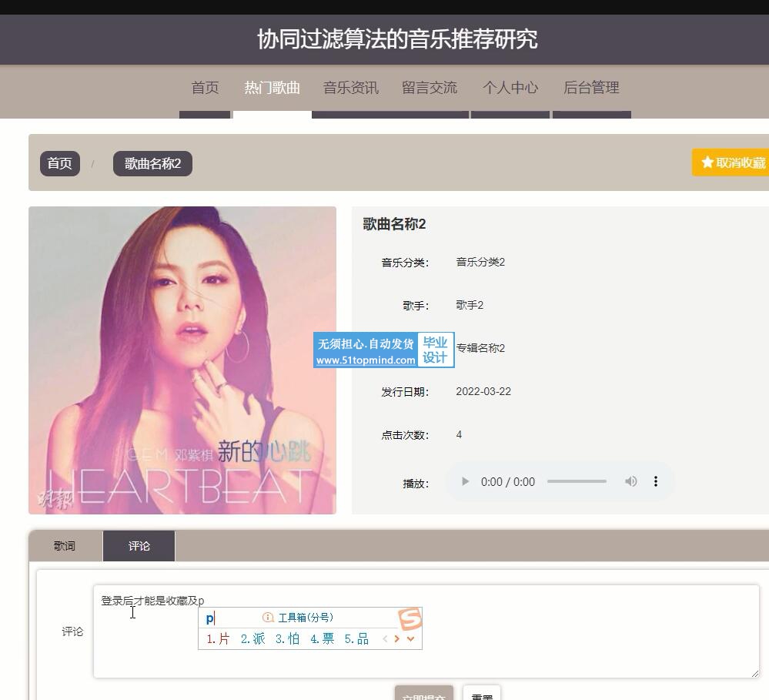769x700 pixels.
Task: Open the 热门歌曲 navigation item
Action: [272, 88]
